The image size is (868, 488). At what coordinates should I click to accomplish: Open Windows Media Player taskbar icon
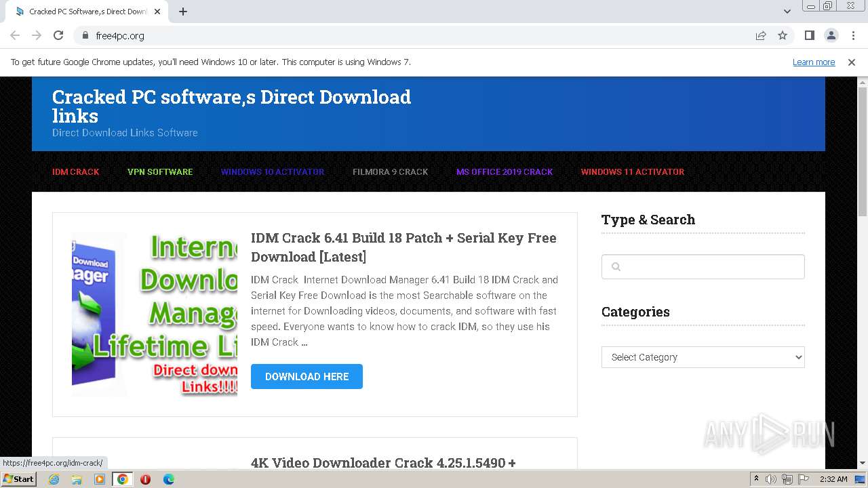(100, 479)
